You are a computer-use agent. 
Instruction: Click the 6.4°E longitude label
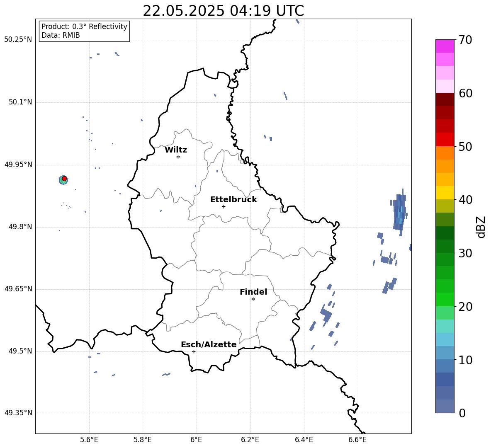pyautogui.click(x=304, y=440)
